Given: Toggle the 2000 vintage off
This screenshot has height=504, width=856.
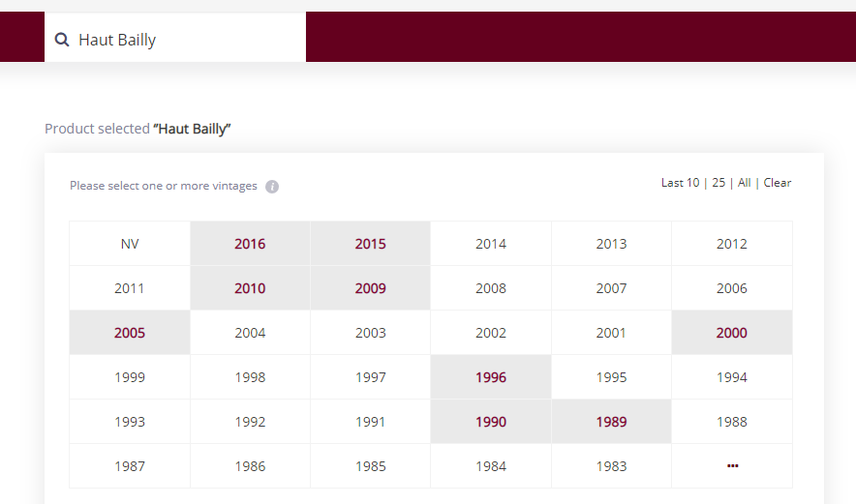Looking at the screenshot, I should point(732,333).
